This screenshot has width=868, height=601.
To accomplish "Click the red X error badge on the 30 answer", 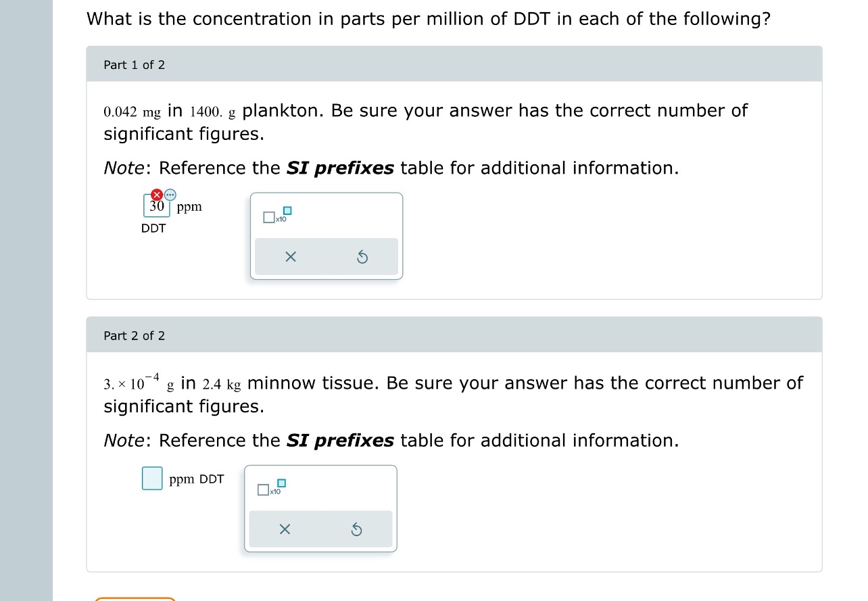I will pos(156,194).
